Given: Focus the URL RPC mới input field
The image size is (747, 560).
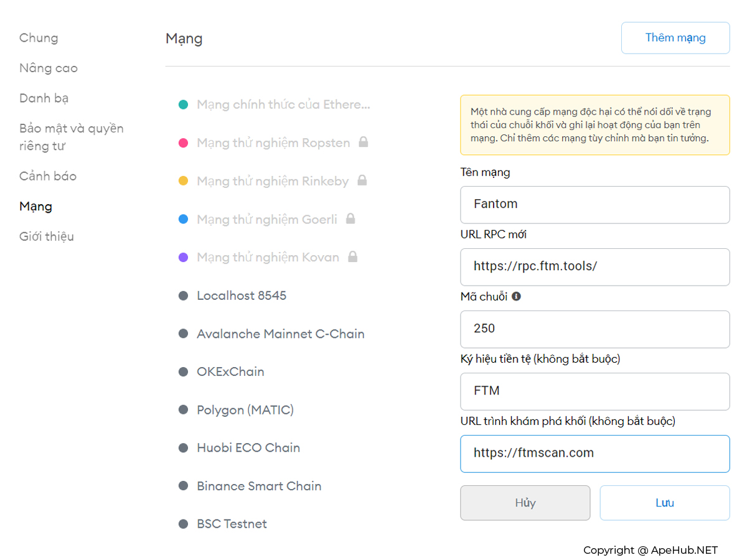Looking at the screenshot, I should pyautogui.click(x=594, y=267).
